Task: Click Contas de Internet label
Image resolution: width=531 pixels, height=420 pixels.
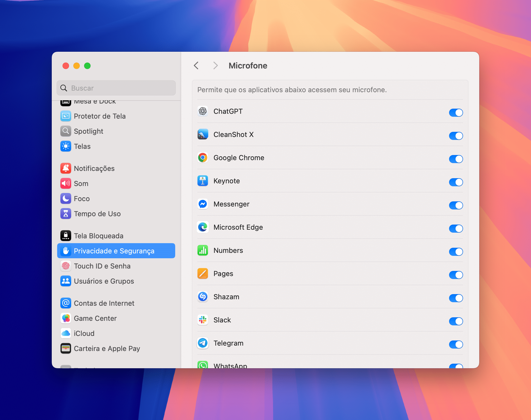Action: pyautogui.click(x=104, y=303)
